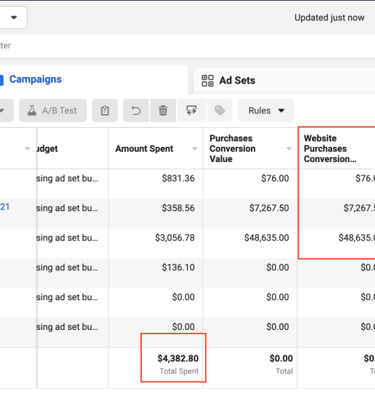Click the Campaigns folder icon
375x399 pixels.
coord(2,80)
